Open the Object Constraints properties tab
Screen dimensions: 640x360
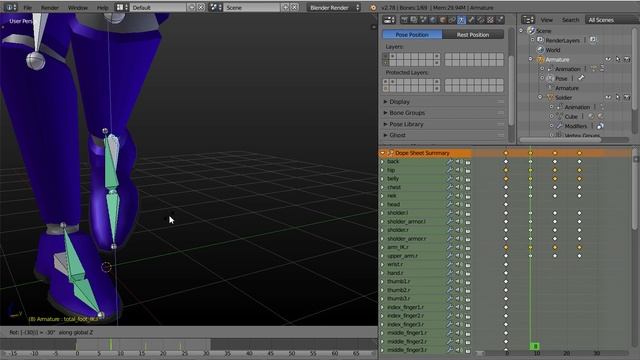[x=452, y=20]
